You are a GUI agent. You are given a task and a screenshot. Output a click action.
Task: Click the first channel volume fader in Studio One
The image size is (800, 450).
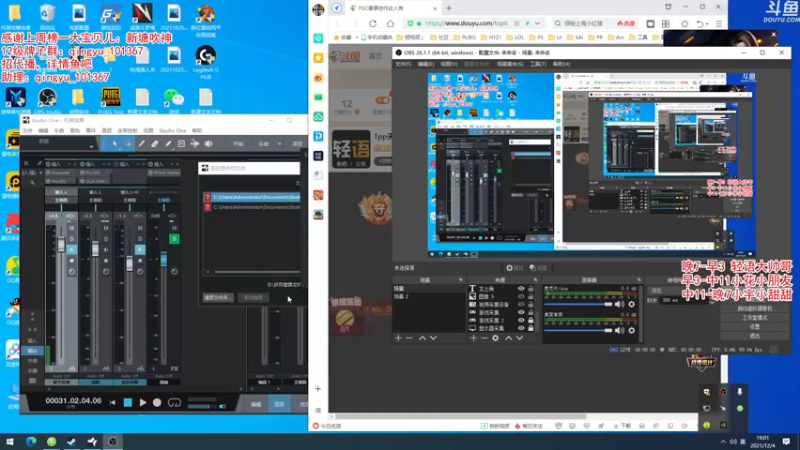click(61, 244)
